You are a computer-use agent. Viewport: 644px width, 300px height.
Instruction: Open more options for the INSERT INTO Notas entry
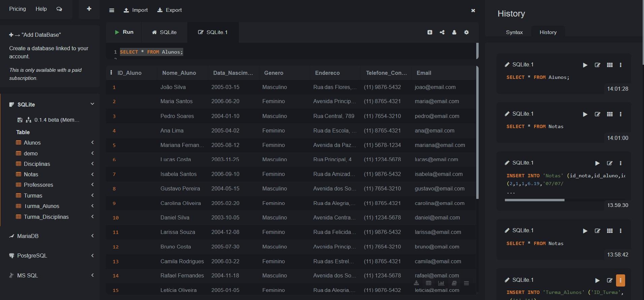pos(620,163)
